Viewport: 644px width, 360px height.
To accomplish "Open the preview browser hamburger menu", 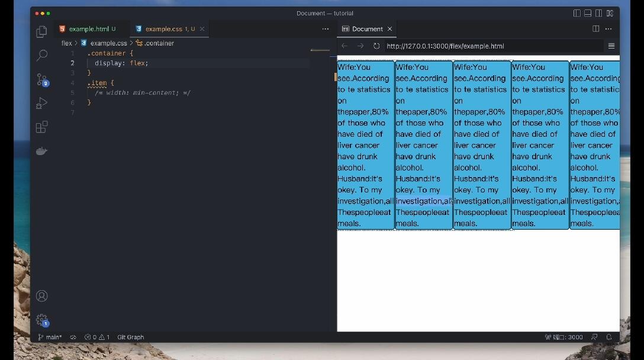I will (x=611, y=46).
